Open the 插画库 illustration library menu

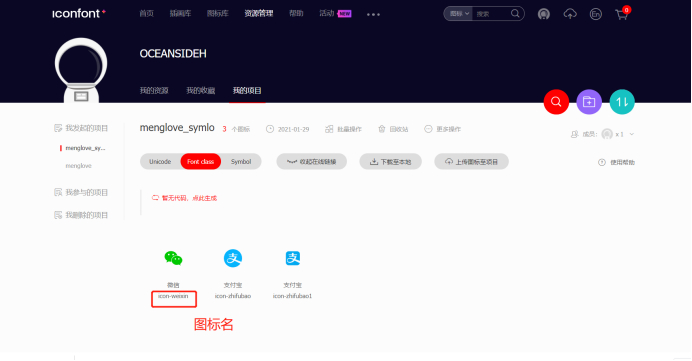pos(181,14)
